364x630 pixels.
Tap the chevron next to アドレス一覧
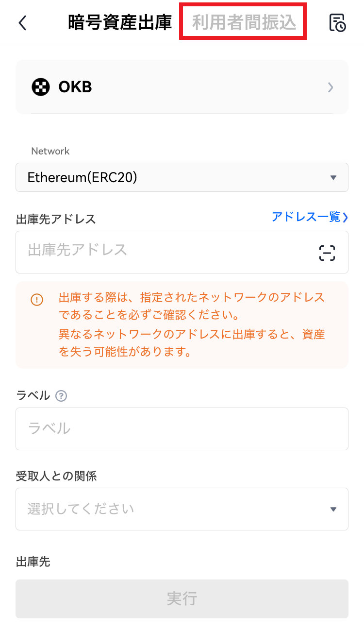pyautogui.click(x=346, y=218)
